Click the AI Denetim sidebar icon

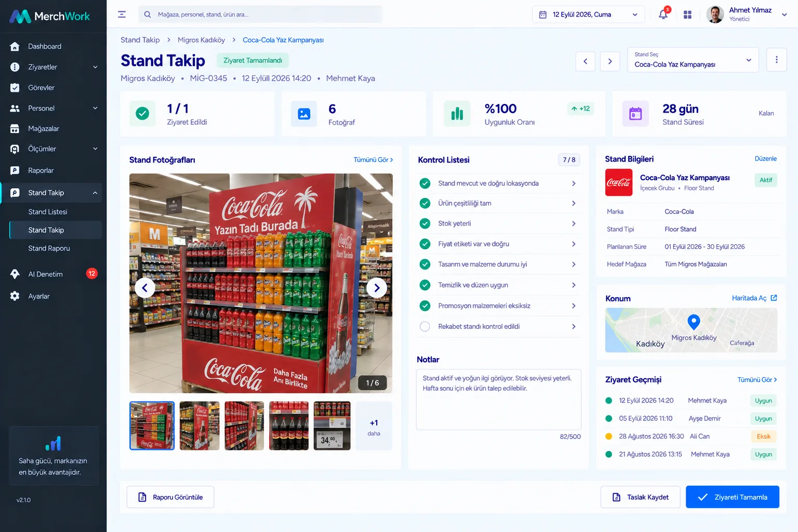coord(15,274)
